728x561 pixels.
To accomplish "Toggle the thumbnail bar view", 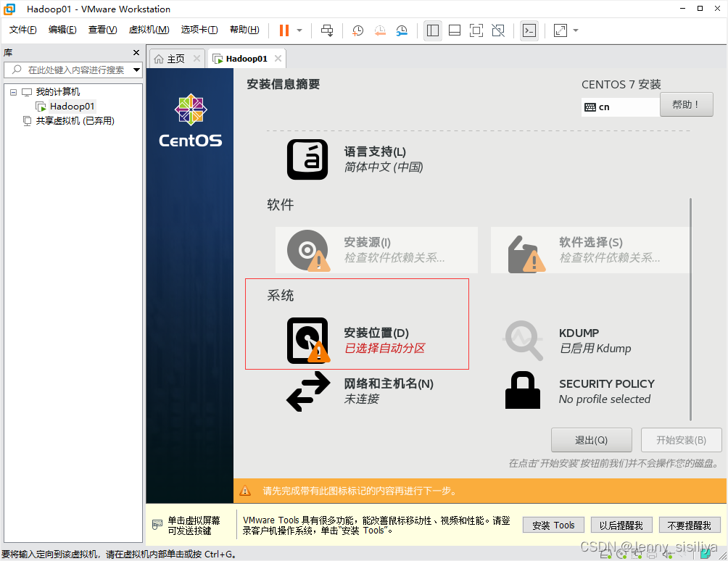I will coord(455,30).
